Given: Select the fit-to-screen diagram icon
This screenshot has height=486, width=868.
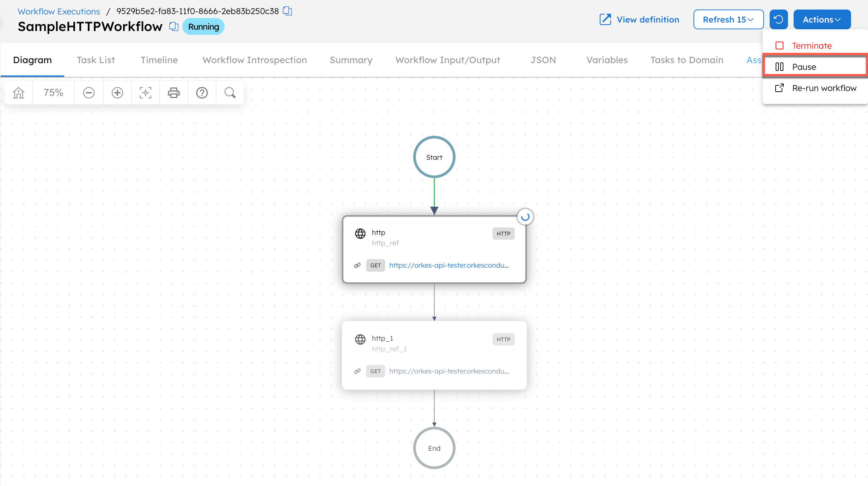Looking at the screenshot, I should coord(145,92).
